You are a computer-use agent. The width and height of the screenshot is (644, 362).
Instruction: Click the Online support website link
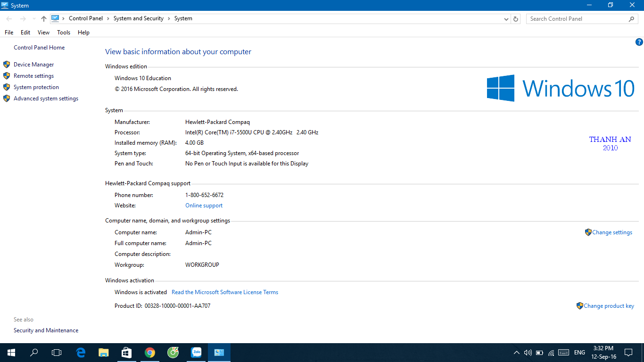(204, 206)
